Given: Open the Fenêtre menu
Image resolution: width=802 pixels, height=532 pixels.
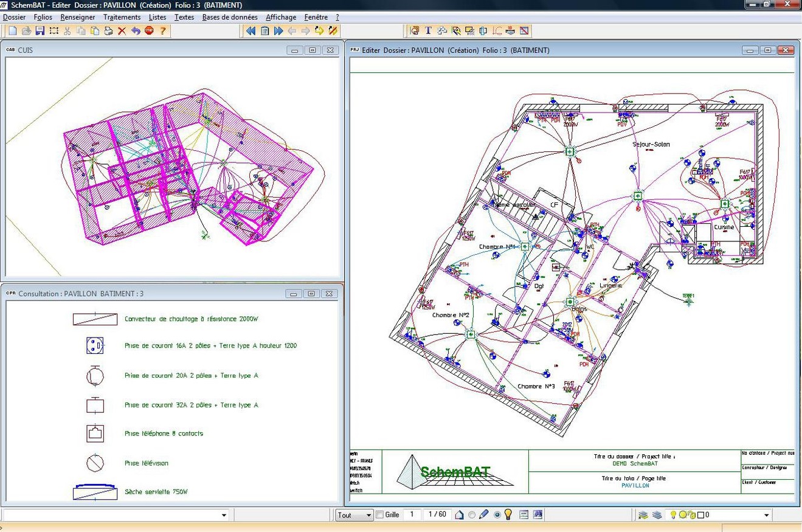Looking at the screenshot, I should tap(316, 17).
